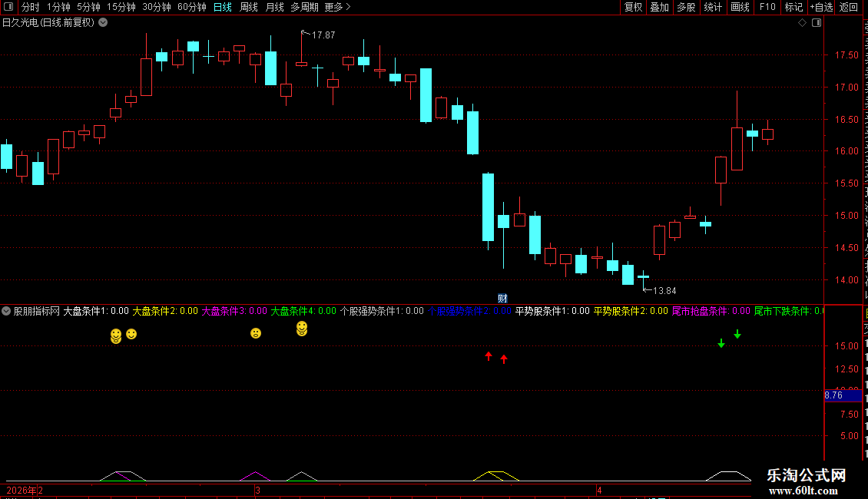868x499 pixels.
Task: Click the yellow 平势股条件2 label
Action: tap(631, 311)
